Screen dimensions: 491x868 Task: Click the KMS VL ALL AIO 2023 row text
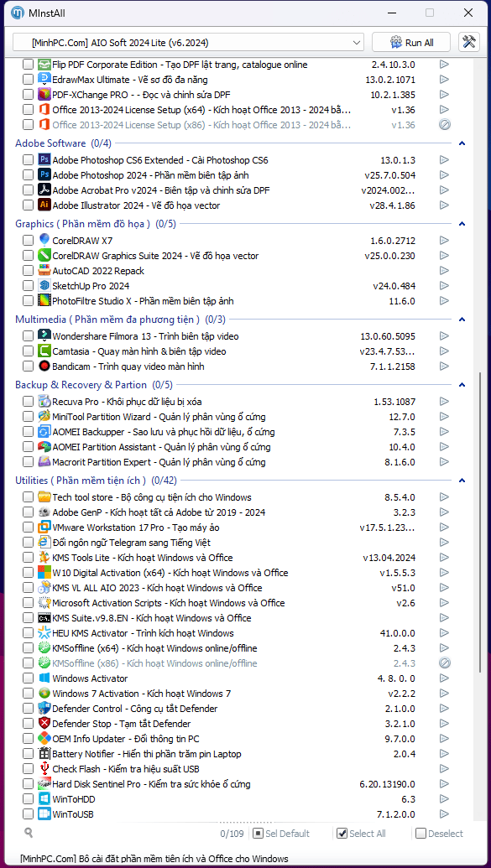pos(158,587)
